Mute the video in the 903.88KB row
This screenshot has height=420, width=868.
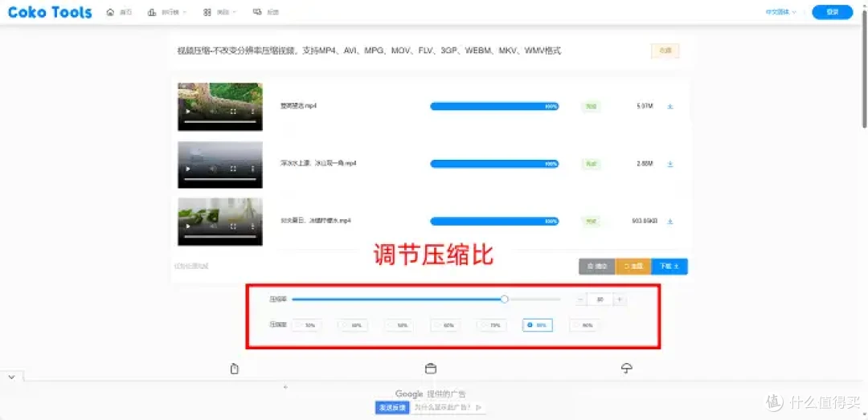pyautogui.click(x=213, y=226)
